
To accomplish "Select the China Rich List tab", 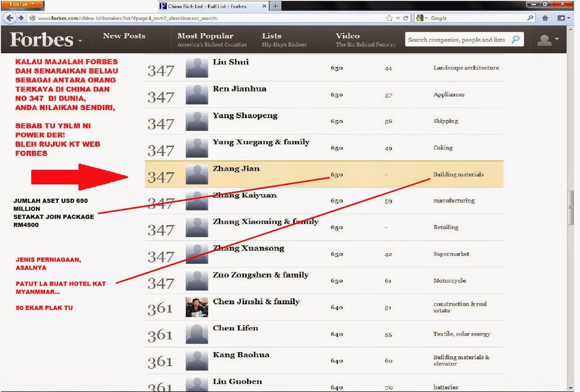I will tap(213, 6).
